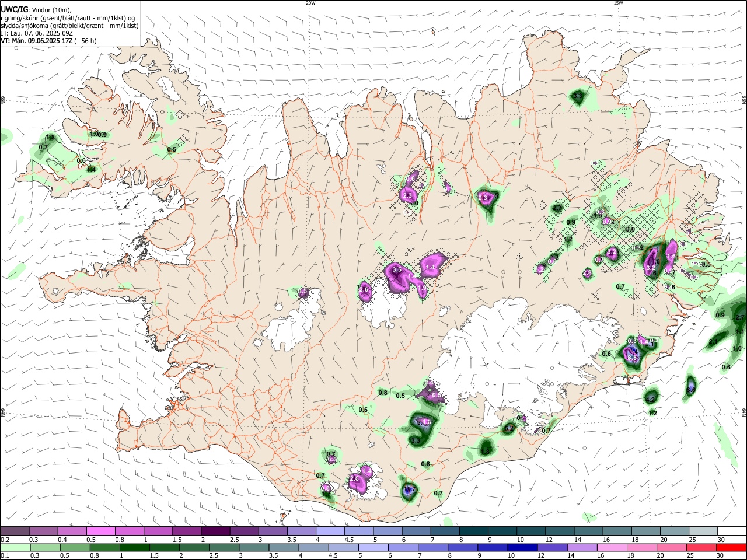Click the '8.6' value offshore in the southeast

click(x=691, y=390)
